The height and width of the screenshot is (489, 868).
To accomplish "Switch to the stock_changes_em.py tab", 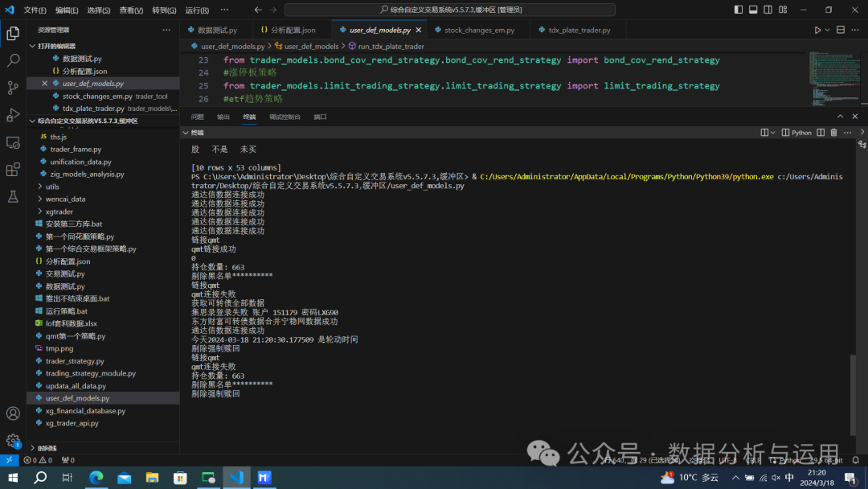I will click(x=479, y=30).
